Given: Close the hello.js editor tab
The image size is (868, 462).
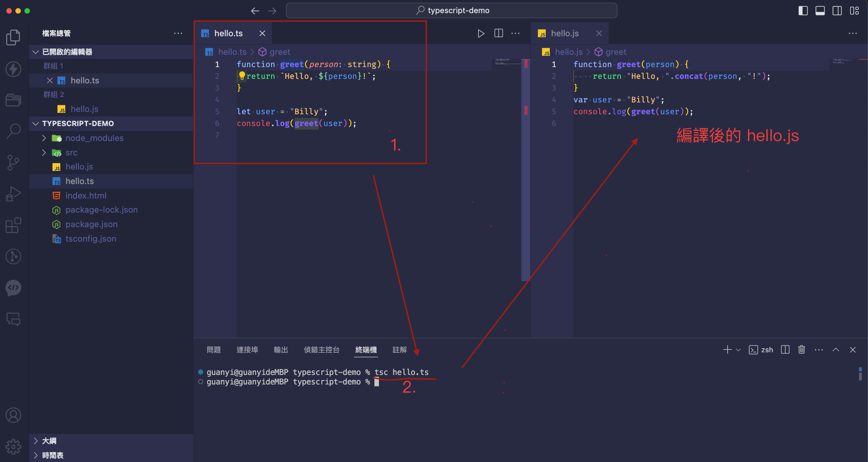Looking at the screenshot, I should click(x=599, y=33).
